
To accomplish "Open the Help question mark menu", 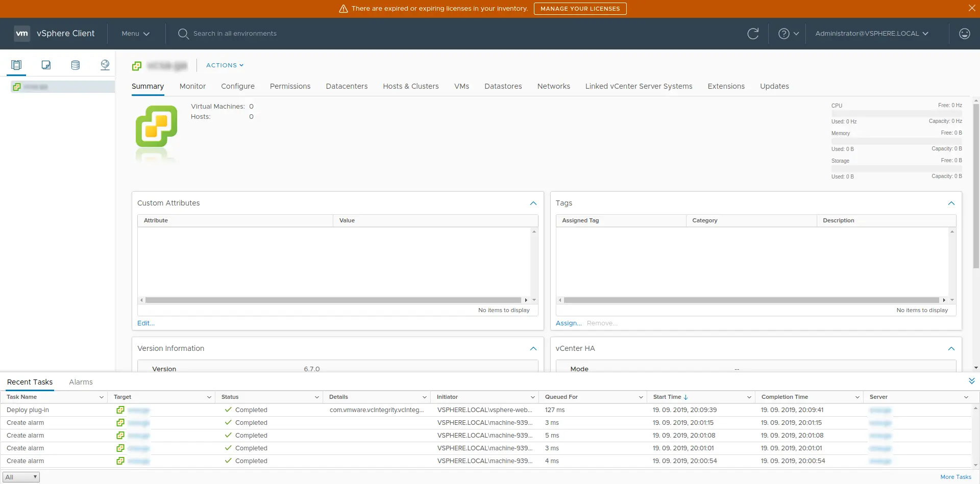I will pos(789,34).
